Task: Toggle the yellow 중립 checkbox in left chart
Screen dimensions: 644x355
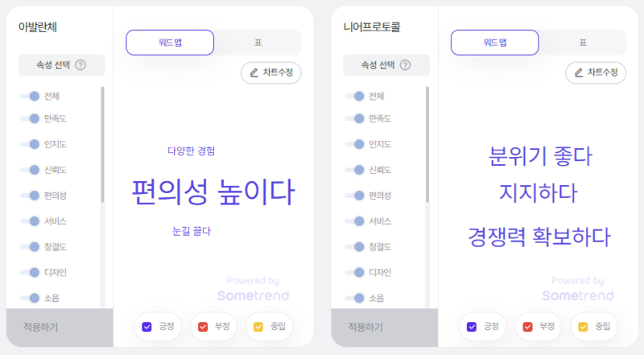Action: 258,327
